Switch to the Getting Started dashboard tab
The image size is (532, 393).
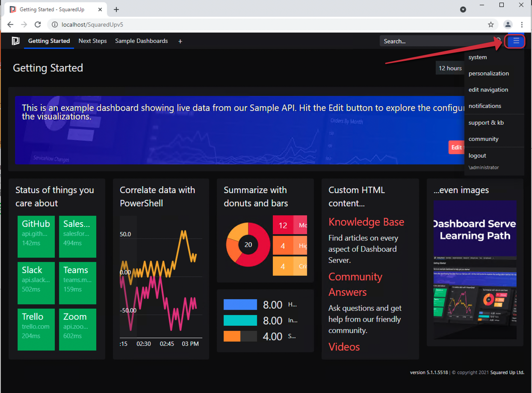[49, 41]
